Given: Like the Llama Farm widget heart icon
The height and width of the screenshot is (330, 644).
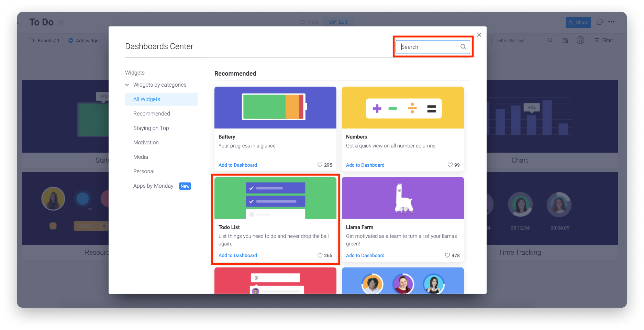Looking at the screenshot, I should point(447,255).
